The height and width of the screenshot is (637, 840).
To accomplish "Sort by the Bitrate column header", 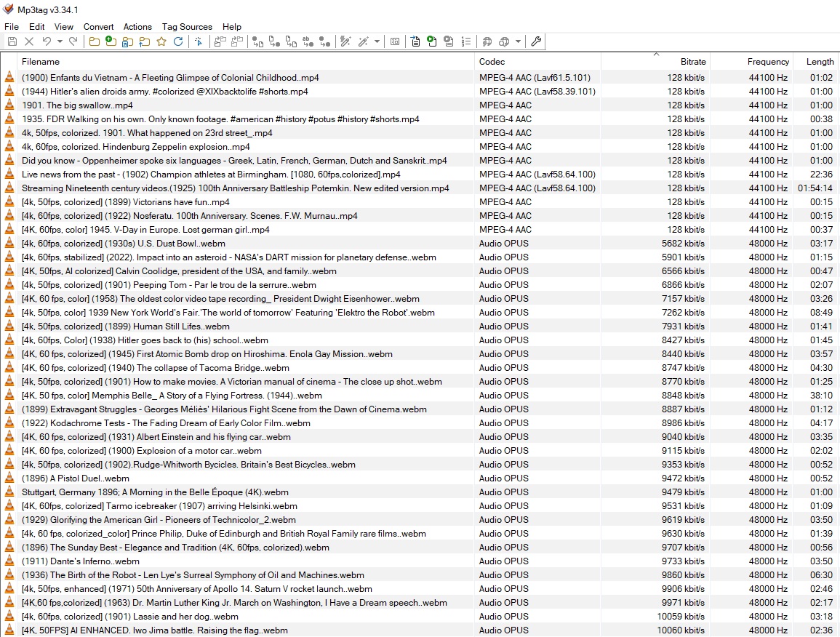I will tap(655, 62).
